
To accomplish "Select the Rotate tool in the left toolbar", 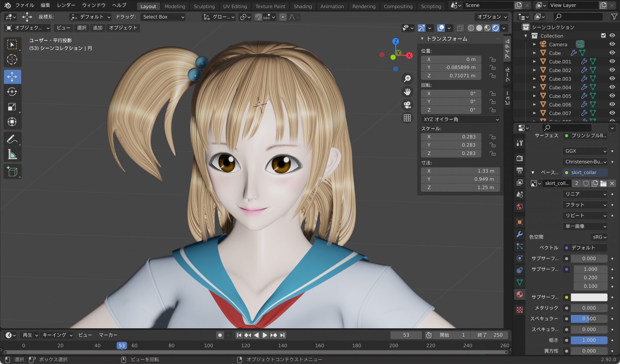I will [12, 92].
